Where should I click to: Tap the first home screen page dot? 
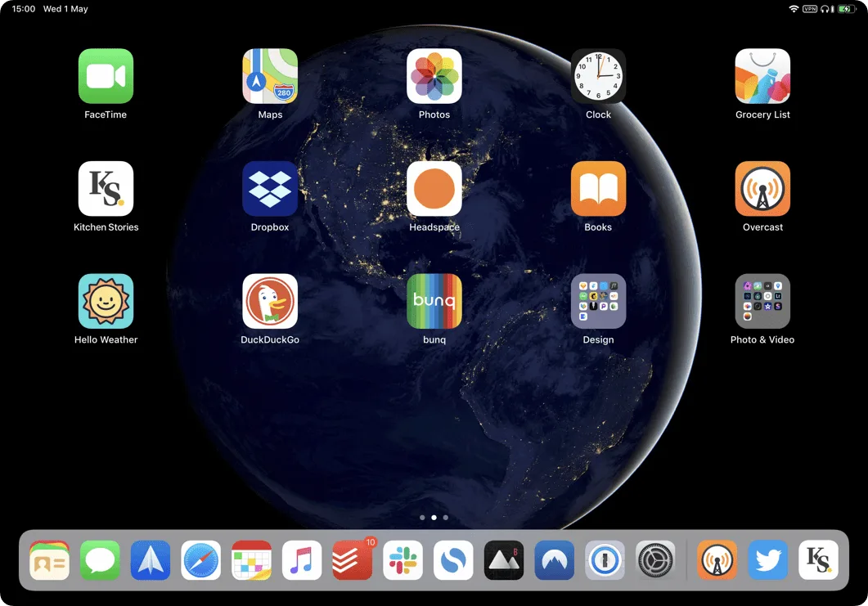(422, 518)
